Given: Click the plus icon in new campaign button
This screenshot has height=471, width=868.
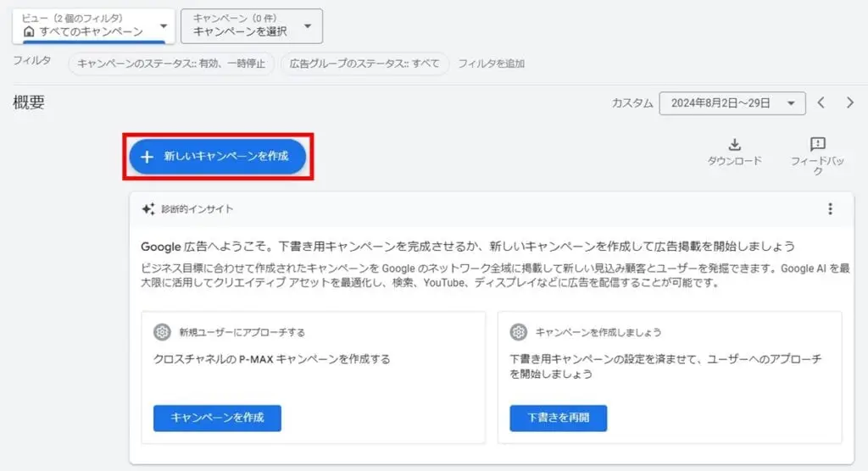Looking at the screenshot, I should (147, 158).
